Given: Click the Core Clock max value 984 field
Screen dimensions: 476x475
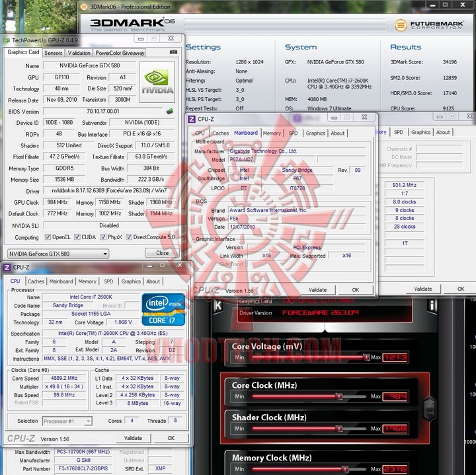Looking at the screenshot, I should click(395, 396).
